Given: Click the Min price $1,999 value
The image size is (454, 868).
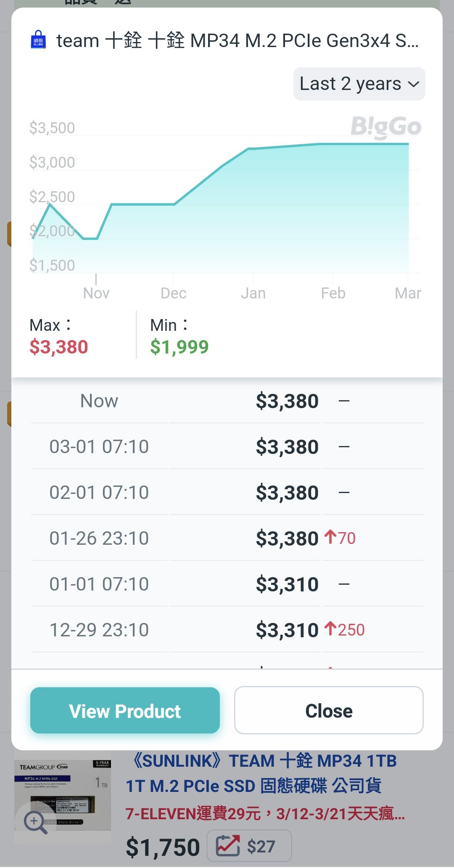Looking at the screenshot, I should point(179,347).
